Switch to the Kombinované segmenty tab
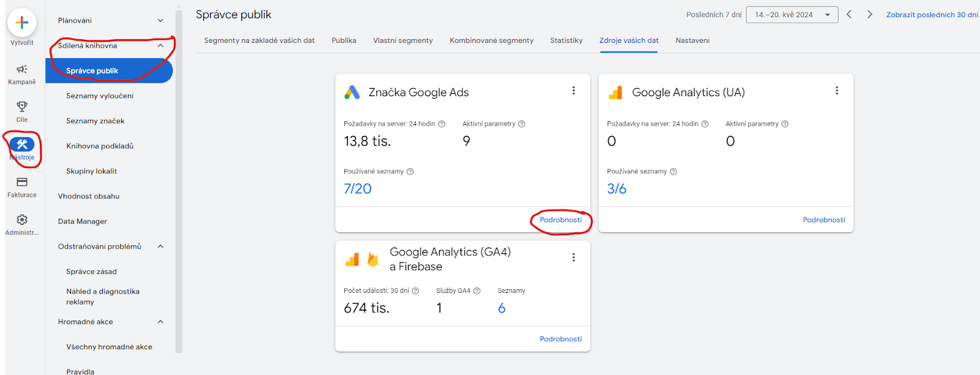980x375 pixels. pos(491,40)
